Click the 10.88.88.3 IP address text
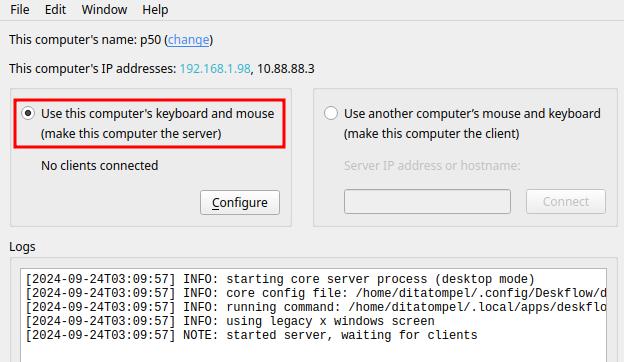Screen dimensions: 624x362 [286, 69]
